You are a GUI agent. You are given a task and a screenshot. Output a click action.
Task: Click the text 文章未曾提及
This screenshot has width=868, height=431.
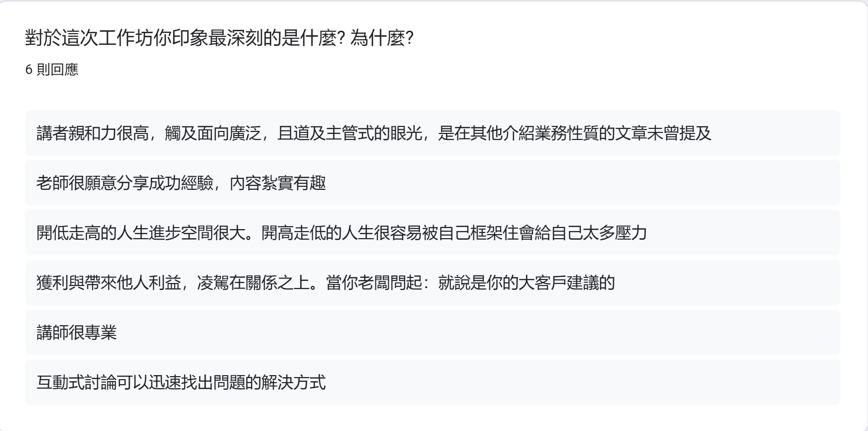pos(664,133)
